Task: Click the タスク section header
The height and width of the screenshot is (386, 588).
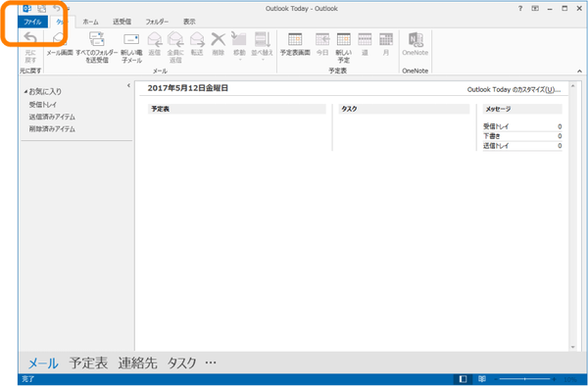Action: pyautogui.click(x=404, y=109)
